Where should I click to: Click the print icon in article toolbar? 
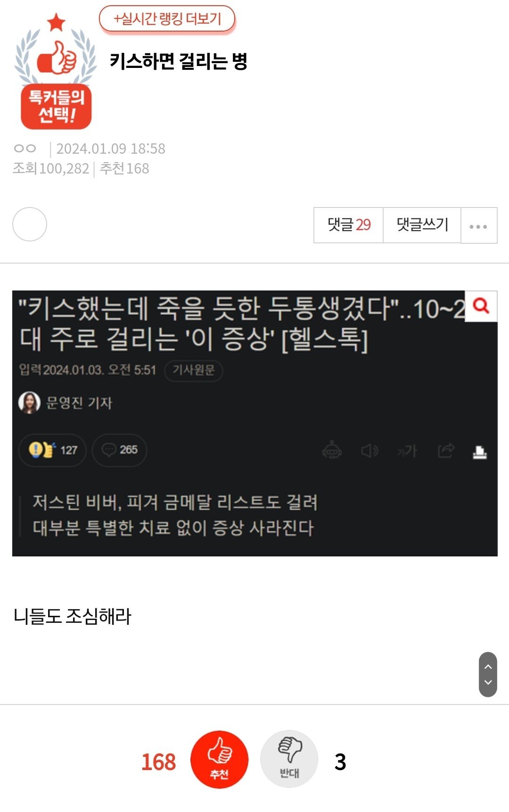pos(480,452)
